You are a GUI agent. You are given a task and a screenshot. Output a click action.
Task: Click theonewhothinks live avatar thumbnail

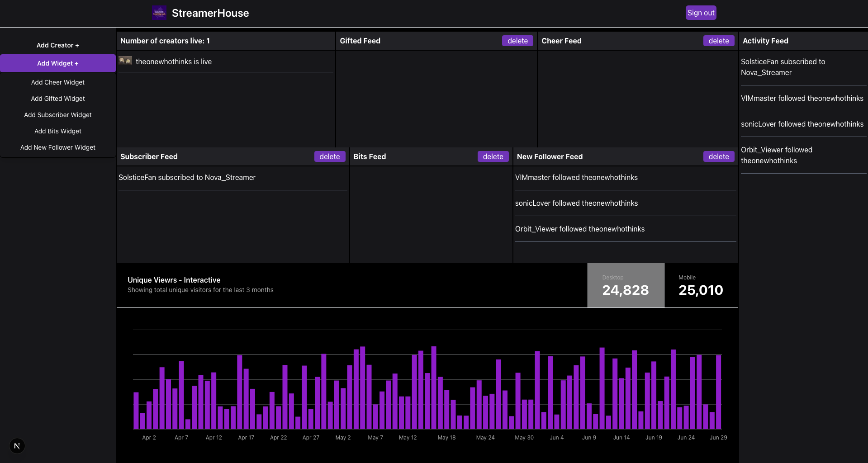pyautogui.click(x=125, y=61)
